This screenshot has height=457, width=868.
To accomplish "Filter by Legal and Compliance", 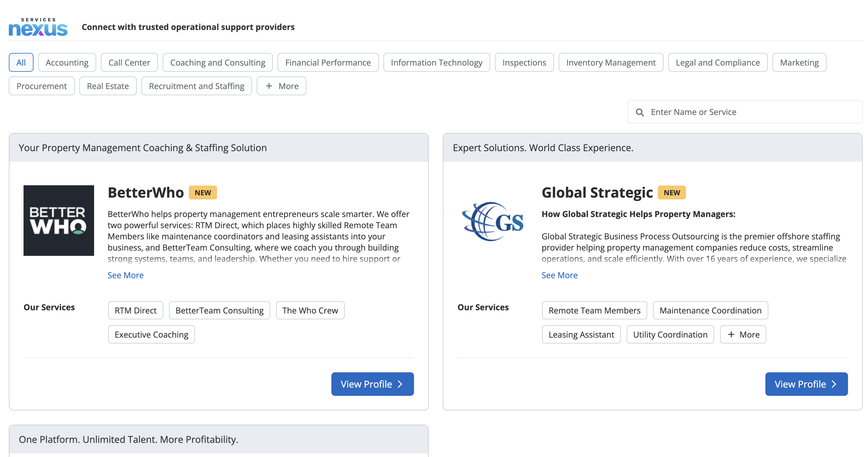I will point(718,62).
